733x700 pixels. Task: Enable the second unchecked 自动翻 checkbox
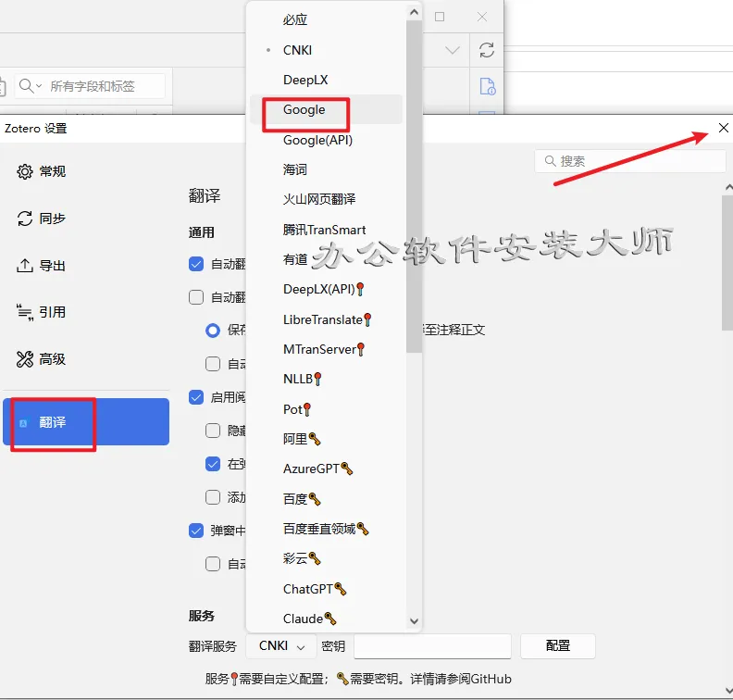(x=196, y=297)
